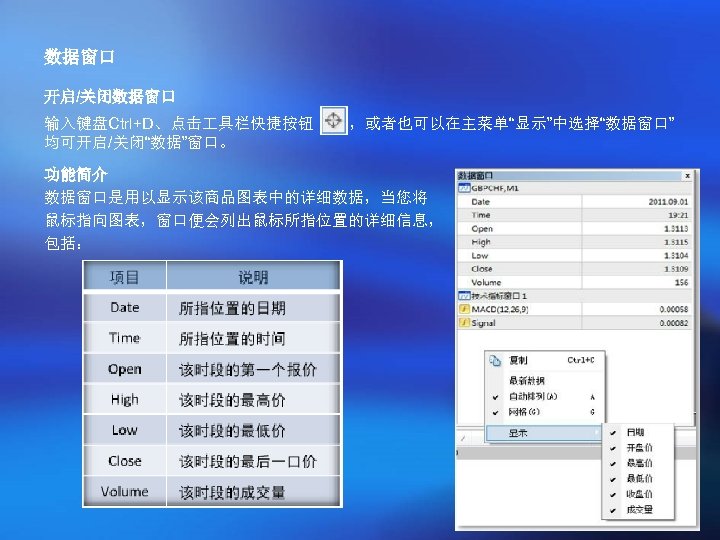
Task: Expand the 显示 submenu entry
Action: pos(545,433)
